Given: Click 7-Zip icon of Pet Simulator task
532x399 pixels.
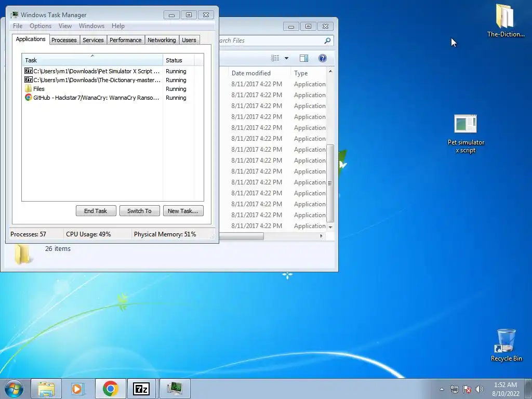Looking at the screenshot, I should [x=29, y=71].
